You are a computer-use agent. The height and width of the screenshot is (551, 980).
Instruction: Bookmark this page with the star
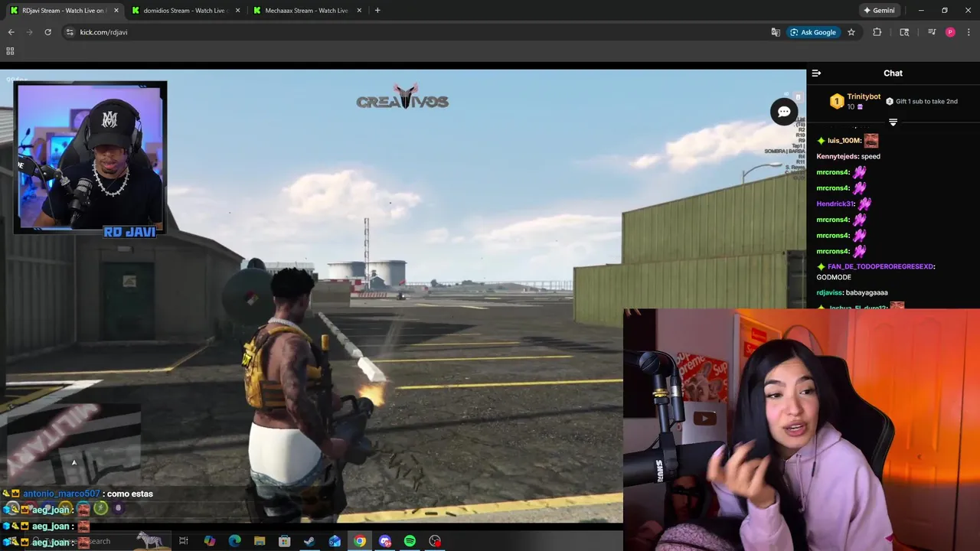pyautogui.click(x=851, y=32)
